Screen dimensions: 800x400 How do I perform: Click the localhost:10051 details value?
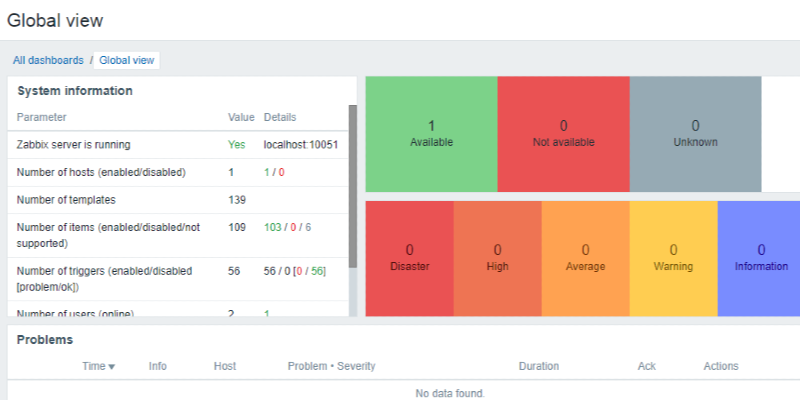point(300,144)
